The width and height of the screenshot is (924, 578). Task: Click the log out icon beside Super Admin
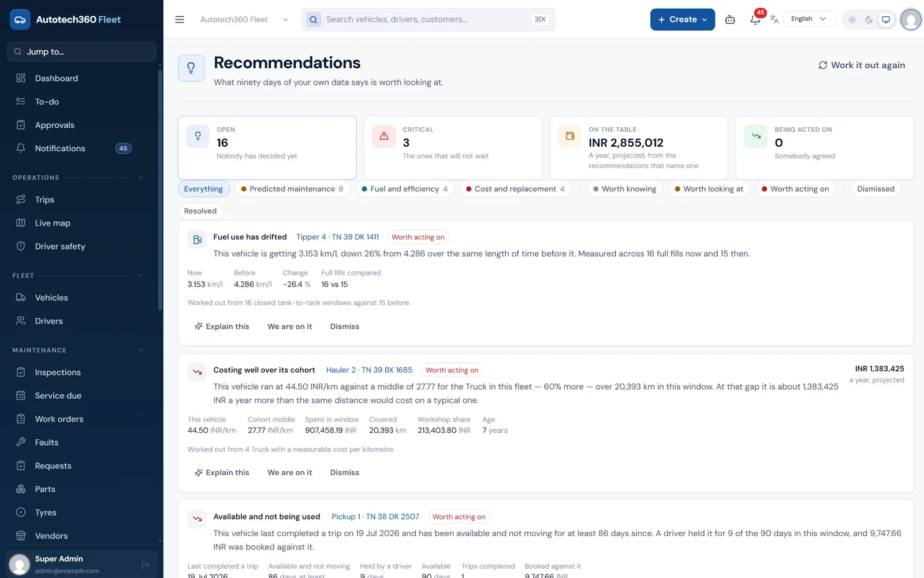point(146,565)
